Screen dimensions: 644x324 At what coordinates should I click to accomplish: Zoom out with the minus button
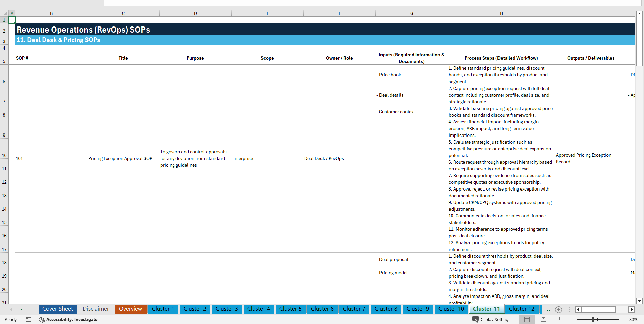[573, 319]
